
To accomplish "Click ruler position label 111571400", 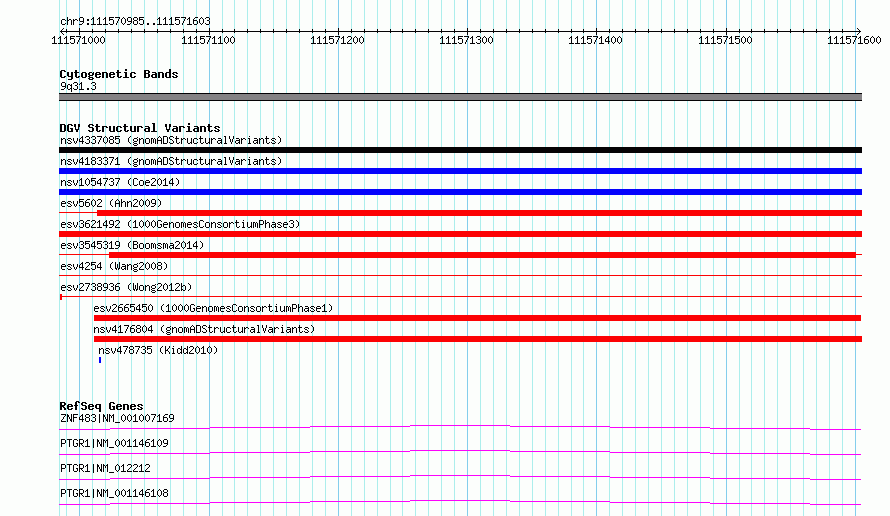I will 595,40.
